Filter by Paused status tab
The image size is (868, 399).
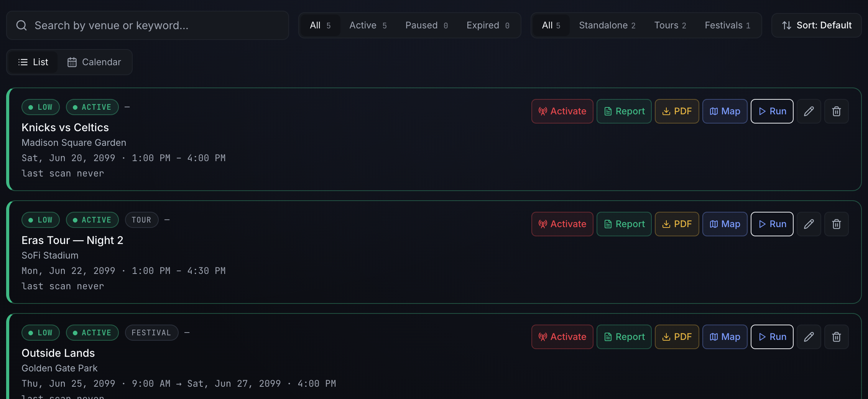tap(426, 25)
